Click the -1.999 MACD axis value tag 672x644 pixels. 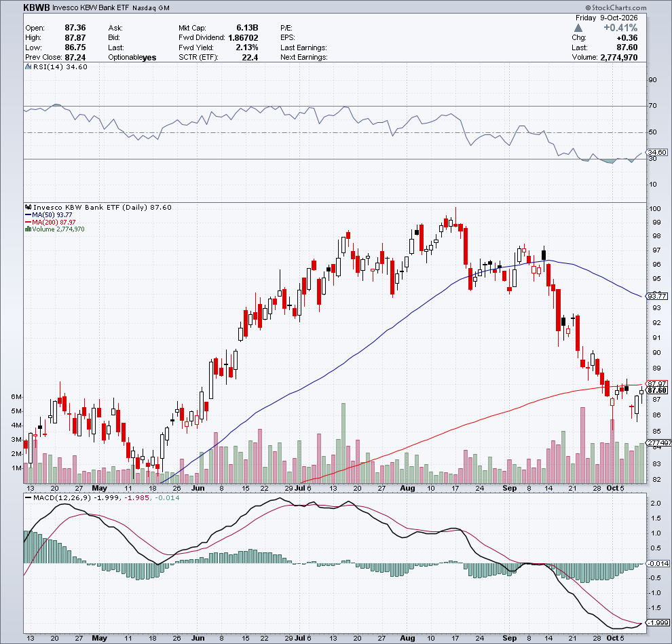click(x=657, y=622)
